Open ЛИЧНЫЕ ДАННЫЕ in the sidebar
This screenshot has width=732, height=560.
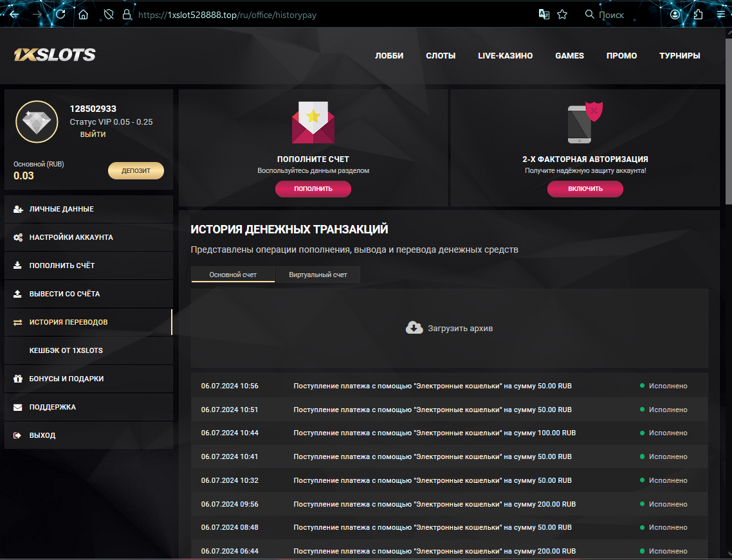(x=88, y=209)
